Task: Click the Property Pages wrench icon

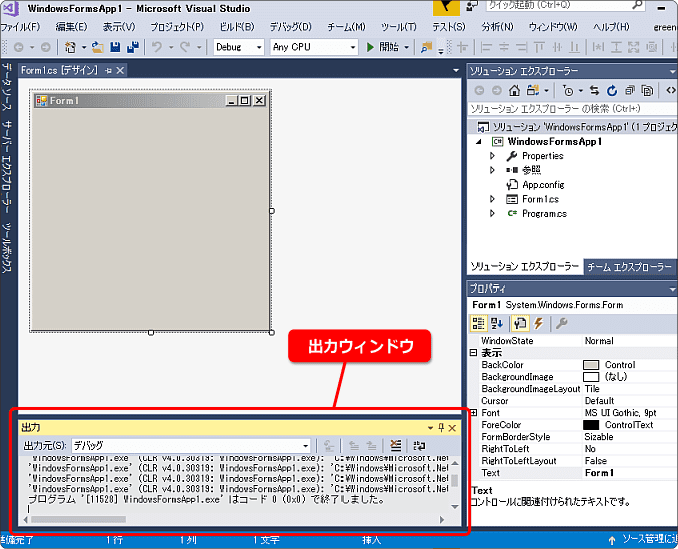Action: (562, 323)
